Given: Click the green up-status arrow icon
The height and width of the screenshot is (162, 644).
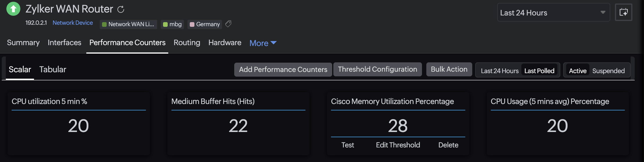Looking at the screenshot, I should tap(13, 9).
